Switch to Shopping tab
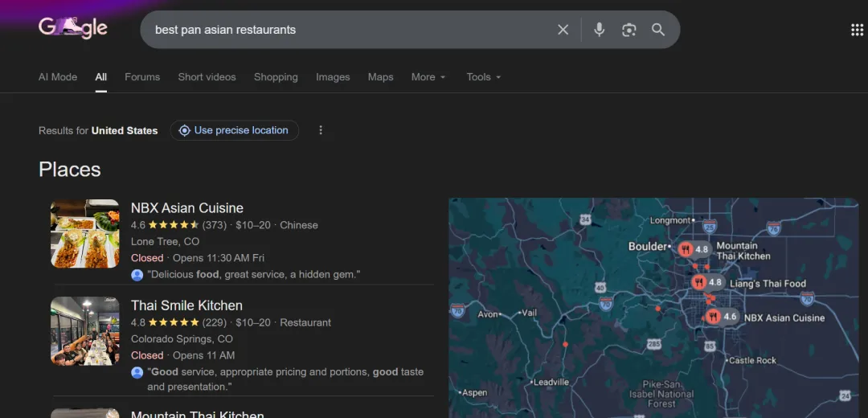Screen dimensions: 868x418 click(276, 77)
